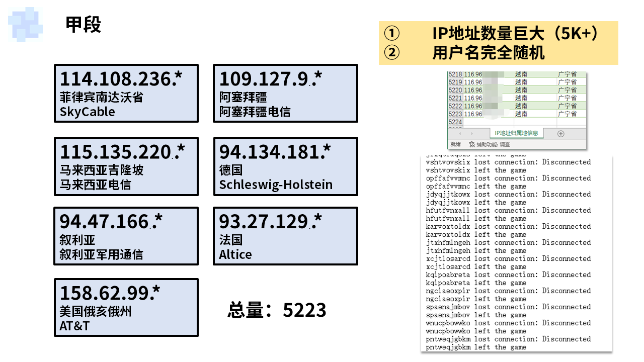Select the 93.27.129.* Altice box
The width and height of the screenshot is (644, 362).
click(x=285, y=236)
